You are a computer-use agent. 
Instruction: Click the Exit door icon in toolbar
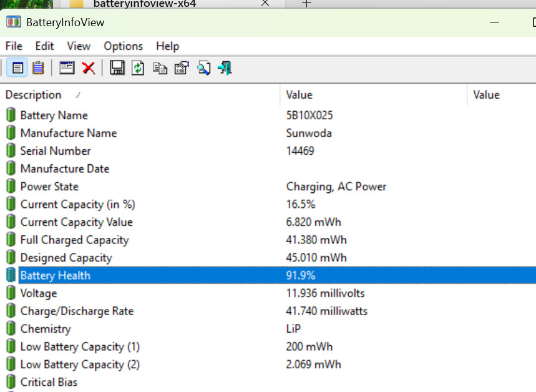[225, 68]
